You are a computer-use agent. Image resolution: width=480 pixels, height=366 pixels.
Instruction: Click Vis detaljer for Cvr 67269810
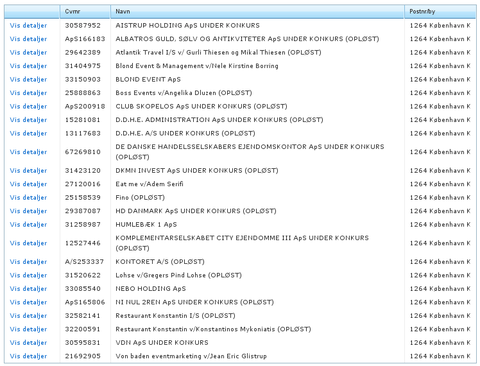click(28, 152)
